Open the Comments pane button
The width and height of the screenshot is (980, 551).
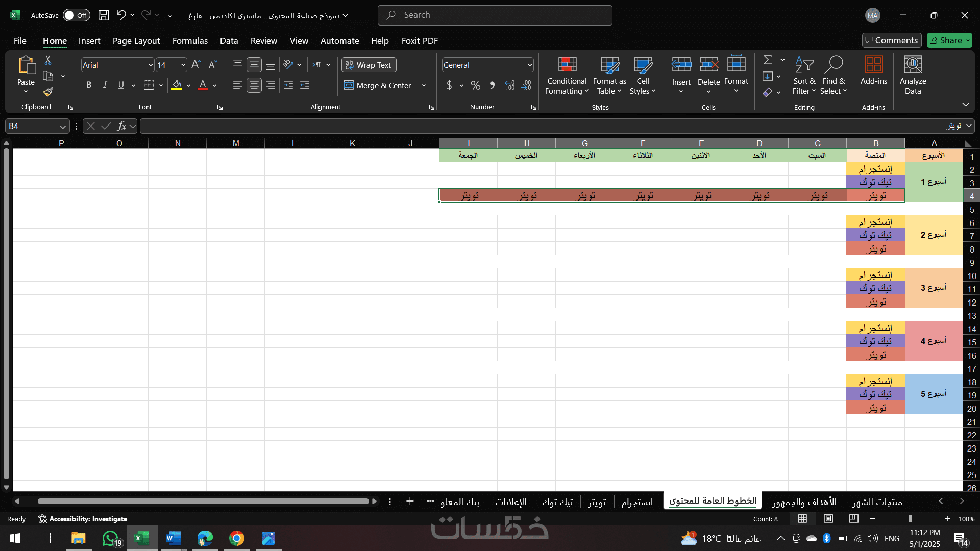coord(891,40)
